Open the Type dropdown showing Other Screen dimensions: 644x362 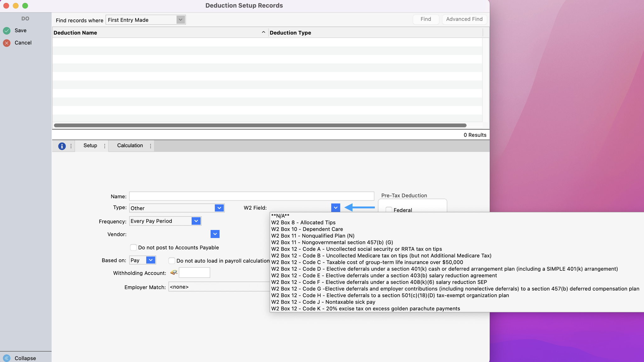pos(219,208)
